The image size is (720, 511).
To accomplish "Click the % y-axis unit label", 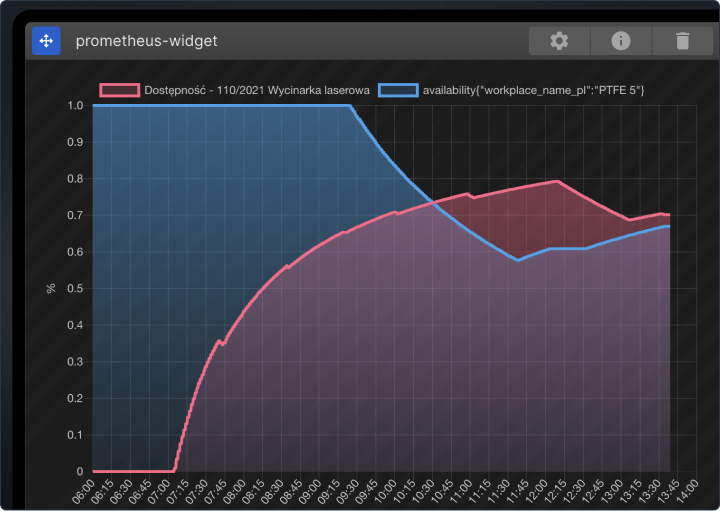I will (x=51, y=288).
